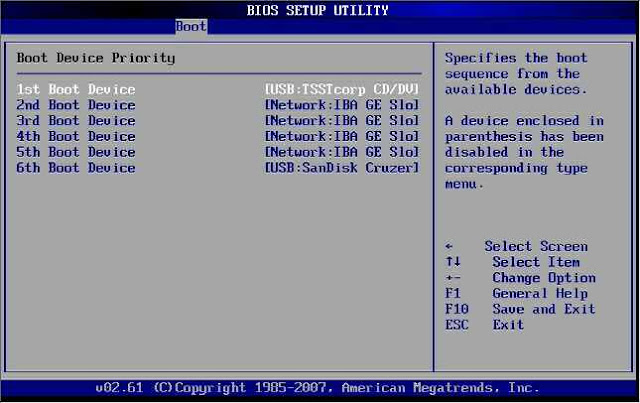The width and height of the screenshot is (640, 403).
Task: Click the left arrow Select Screen icon
Action: (x=449, y=246)
